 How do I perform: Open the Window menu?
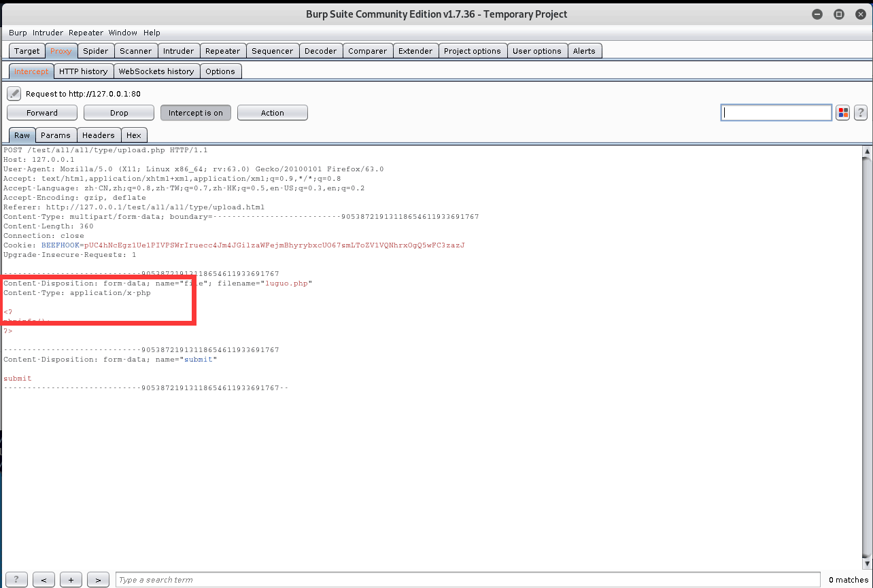coord(122,33)
